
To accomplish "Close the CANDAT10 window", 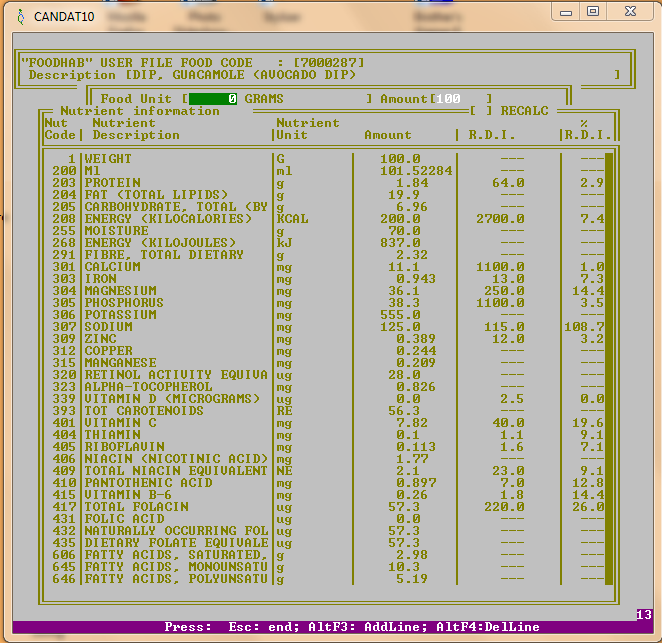I will coord(630,11).
